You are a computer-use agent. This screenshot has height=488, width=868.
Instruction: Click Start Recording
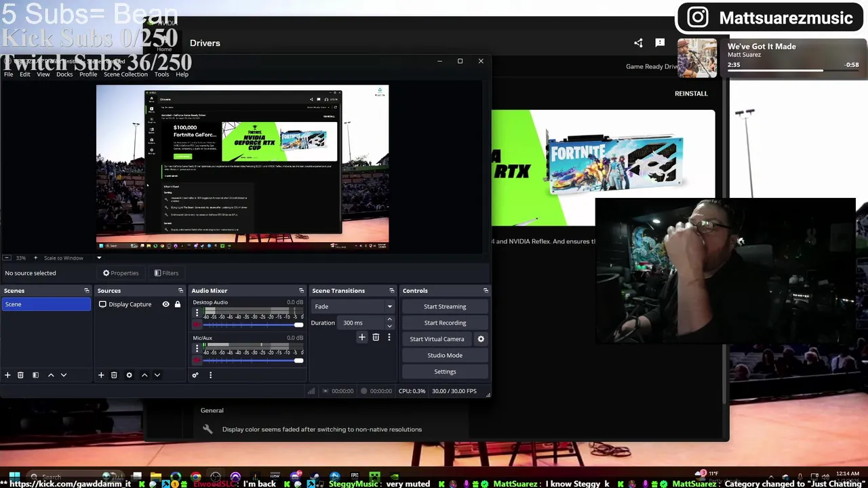pos(445,323)
